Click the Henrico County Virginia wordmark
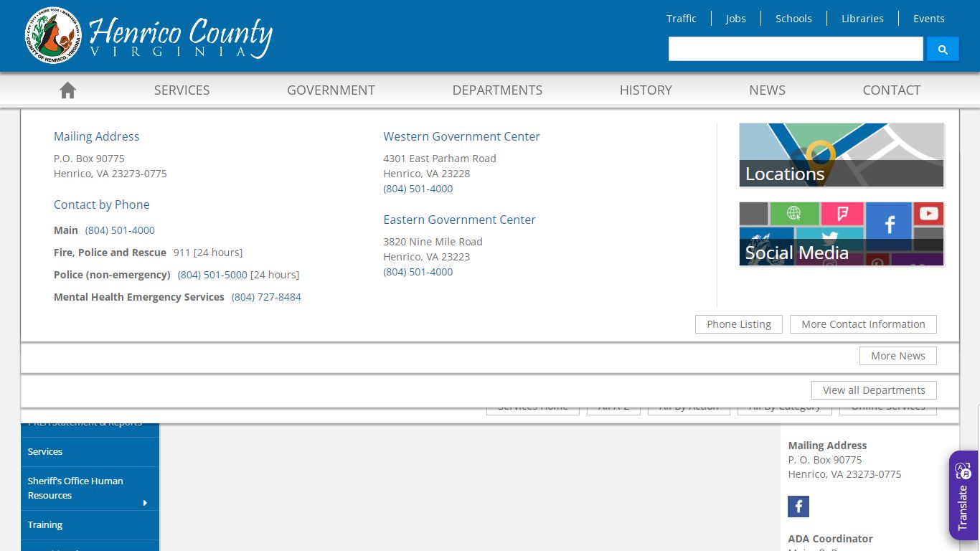Screen dimensions: 980x551 pyautogui.click(x=180, y=37)
